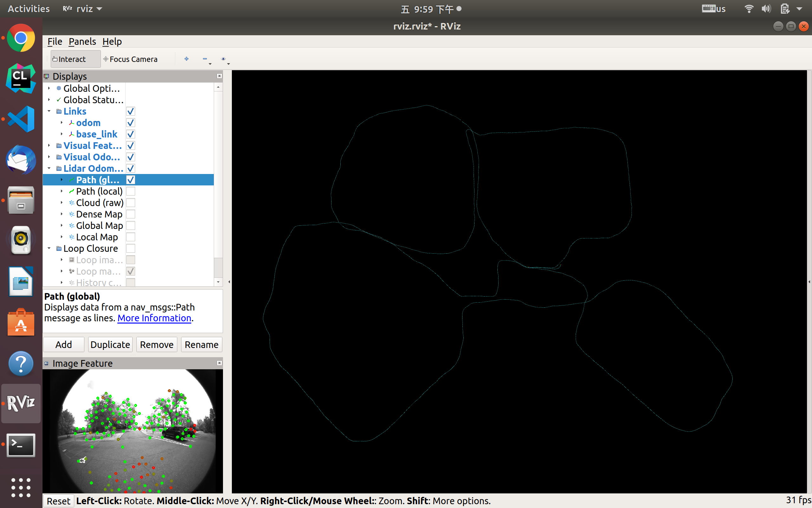The image size is (812, 508).
Task: Open the keyboard layout 'us' indicator
Action: pos(714,9)
